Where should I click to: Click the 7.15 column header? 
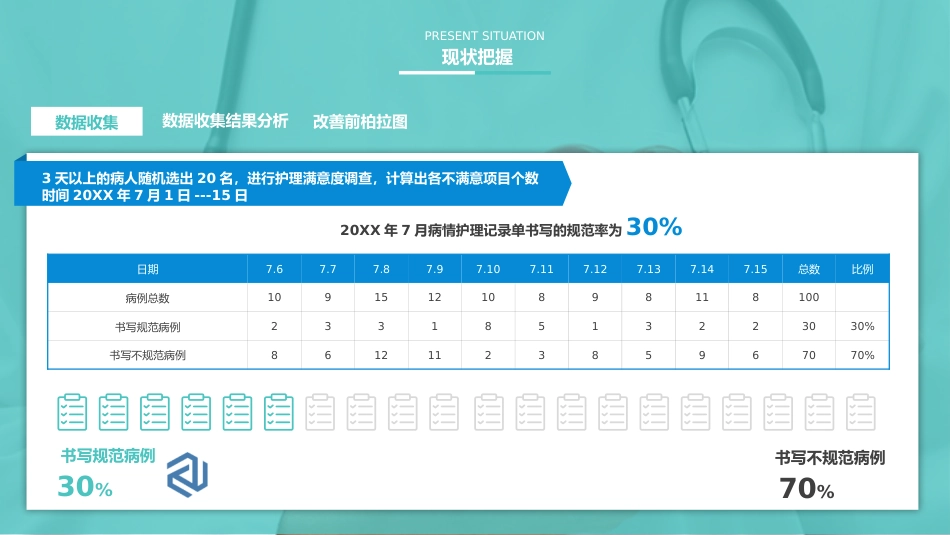756,269
